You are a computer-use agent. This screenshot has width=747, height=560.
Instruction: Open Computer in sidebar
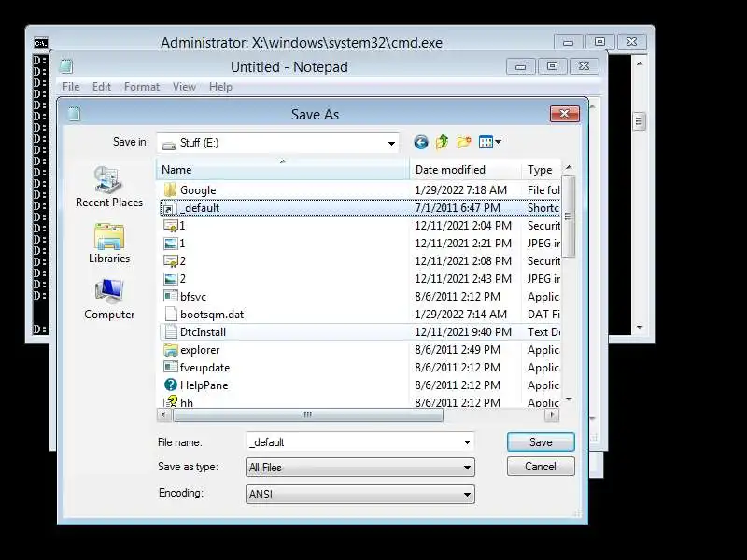tap(109, 300)
